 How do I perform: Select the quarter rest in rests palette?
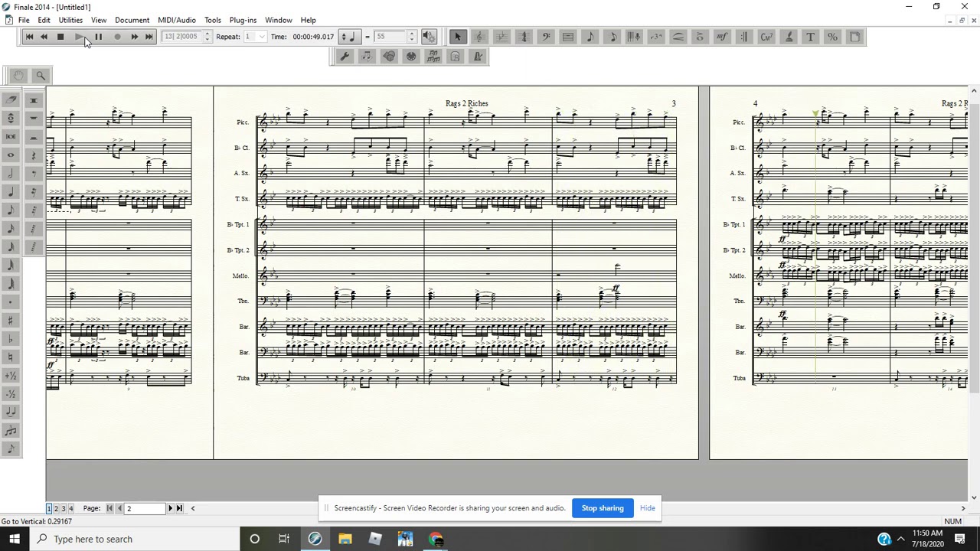[34, 155]
